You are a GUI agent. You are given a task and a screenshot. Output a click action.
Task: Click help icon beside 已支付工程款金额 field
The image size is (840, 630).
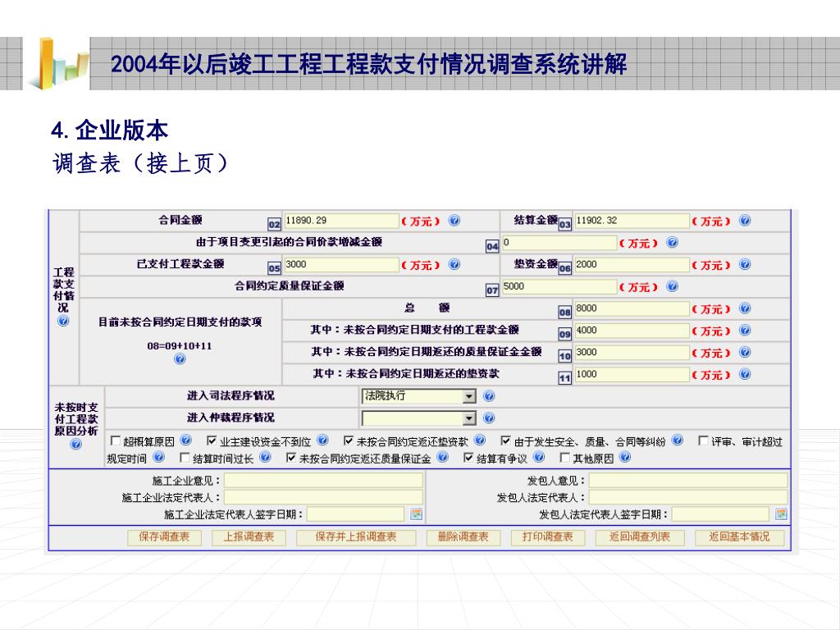(x=454, y=264)
